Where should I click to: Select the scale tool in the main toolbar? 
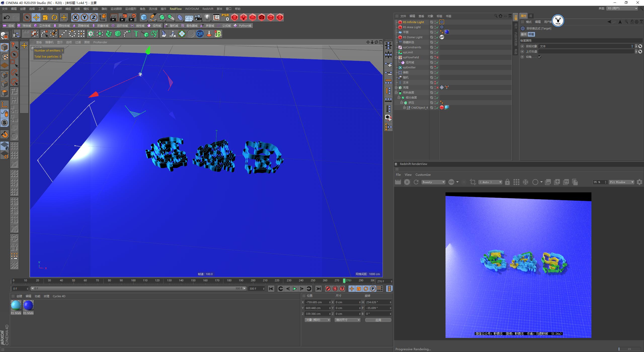45,17
